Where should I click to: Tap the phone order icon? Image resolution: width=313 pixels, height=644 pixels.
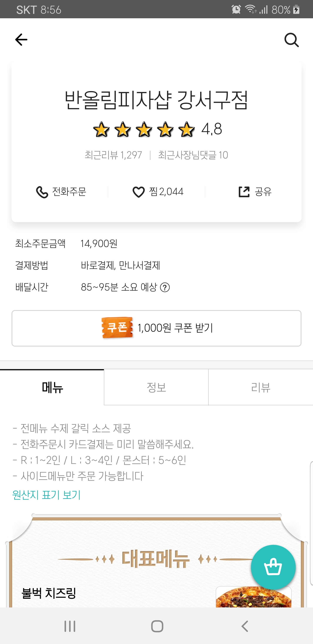[42, 192]
